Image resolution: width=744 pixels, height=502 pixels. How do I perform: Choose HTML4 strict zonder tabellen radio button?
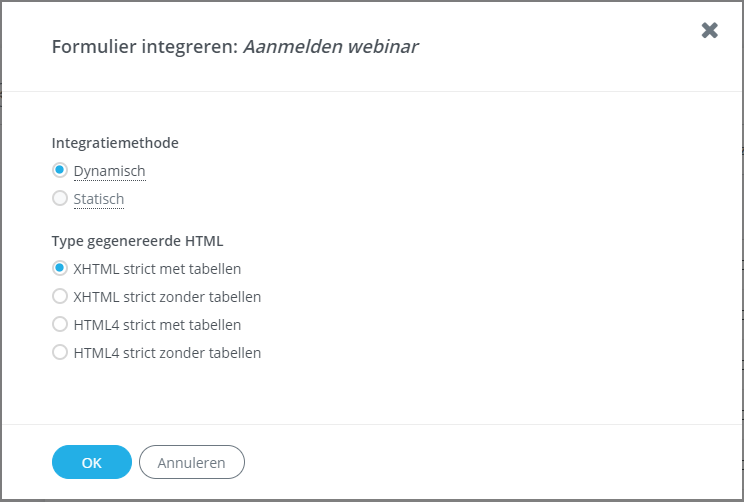coord(60,352)
